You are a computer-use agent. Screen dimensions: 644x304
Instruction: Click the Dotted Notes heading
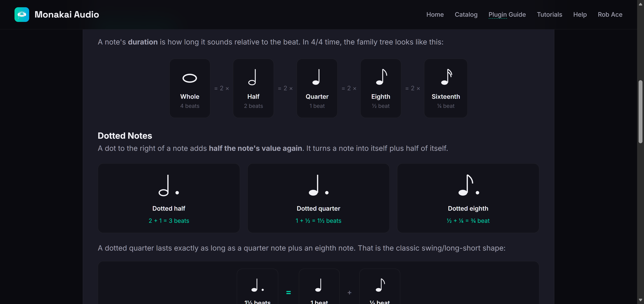[x=125, y=135]
